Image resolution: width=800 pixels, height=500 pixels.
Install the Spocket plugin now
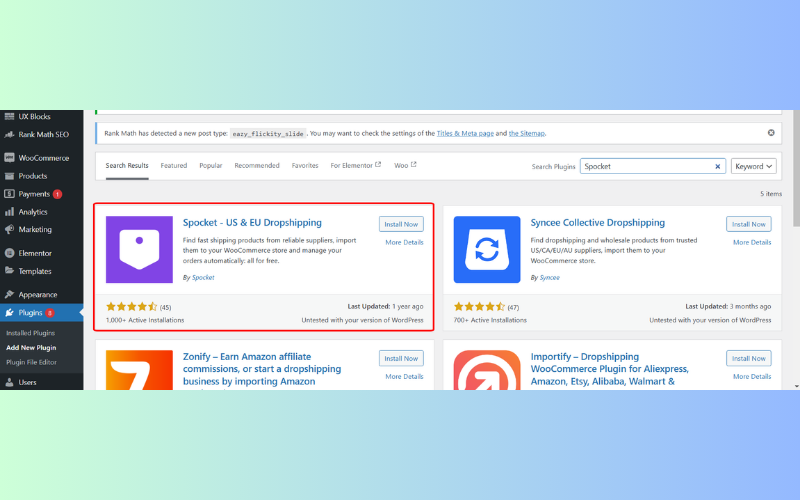(401, 224)
